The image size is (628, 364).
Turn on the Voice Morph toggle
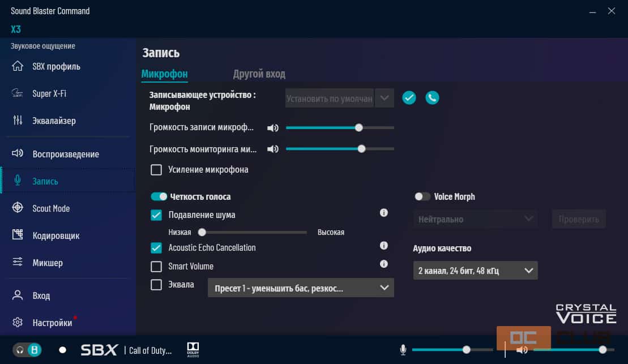point(422,196)
